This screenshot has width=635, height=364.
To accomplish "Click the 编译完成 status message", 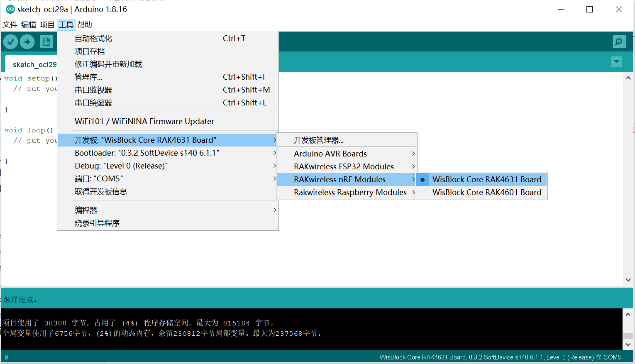I will 20,300.
